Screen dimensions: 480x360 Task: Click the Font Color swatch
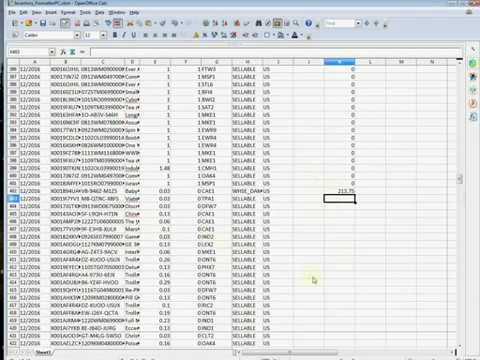[295, 35]
